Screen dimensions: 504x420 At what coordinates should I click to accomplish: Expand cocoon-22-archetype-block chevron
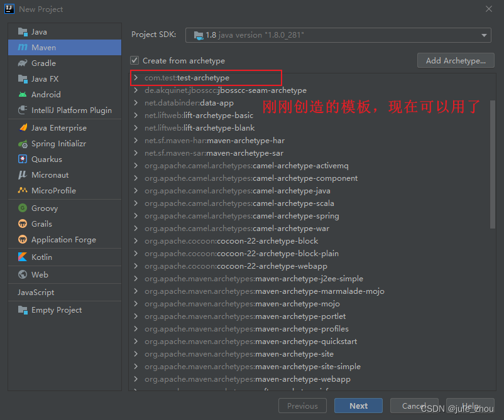point(136,241)
